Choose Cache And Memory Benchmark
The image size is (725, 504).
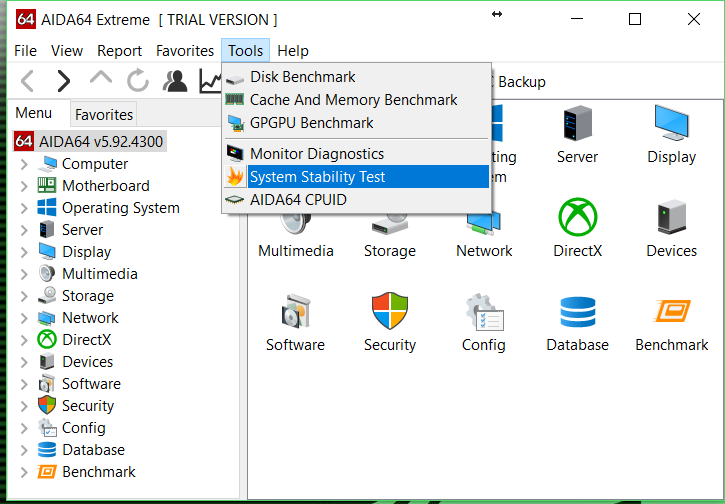356,100
